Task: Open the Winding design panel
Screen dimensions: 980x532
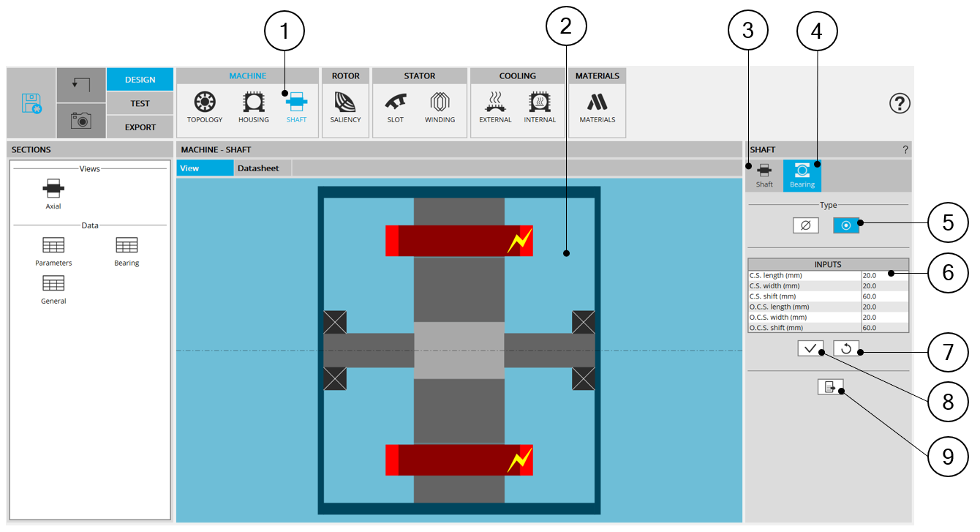Action: click(440, 106)
